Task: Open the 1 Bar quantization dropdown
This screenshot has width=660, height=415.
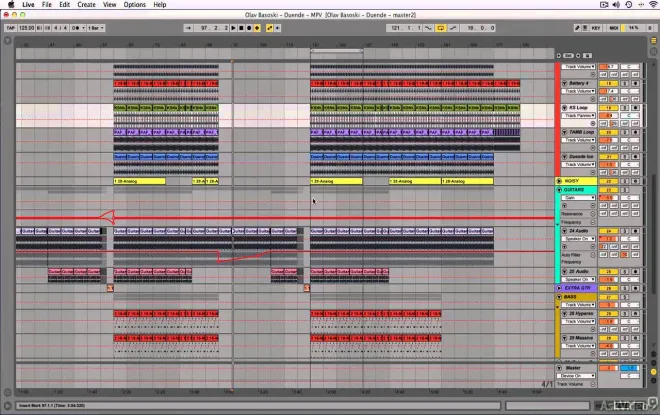Action: pos(96,28)
